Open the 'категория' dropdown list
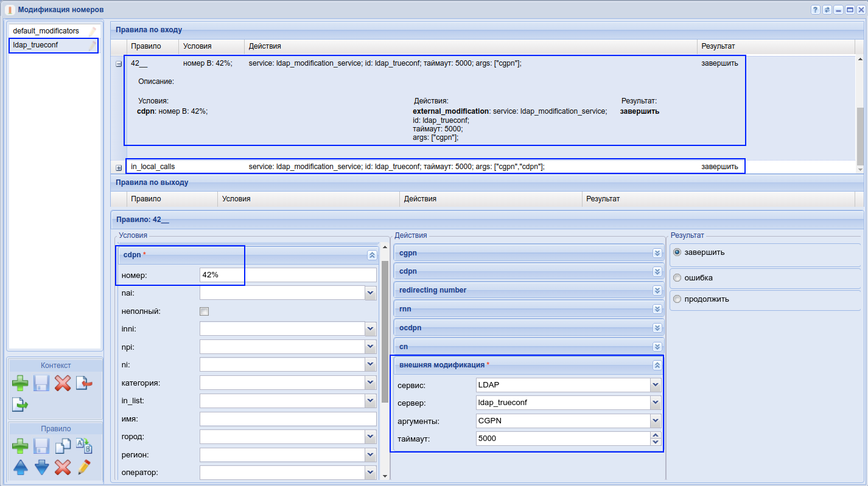 coord(370,383)
